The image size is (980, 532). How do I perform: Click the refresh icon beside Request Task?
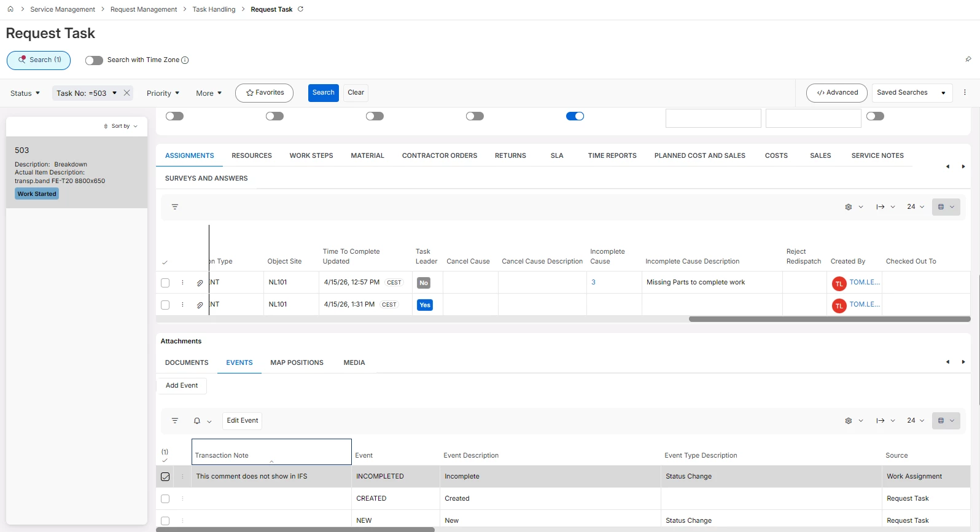tap(300, 9)
